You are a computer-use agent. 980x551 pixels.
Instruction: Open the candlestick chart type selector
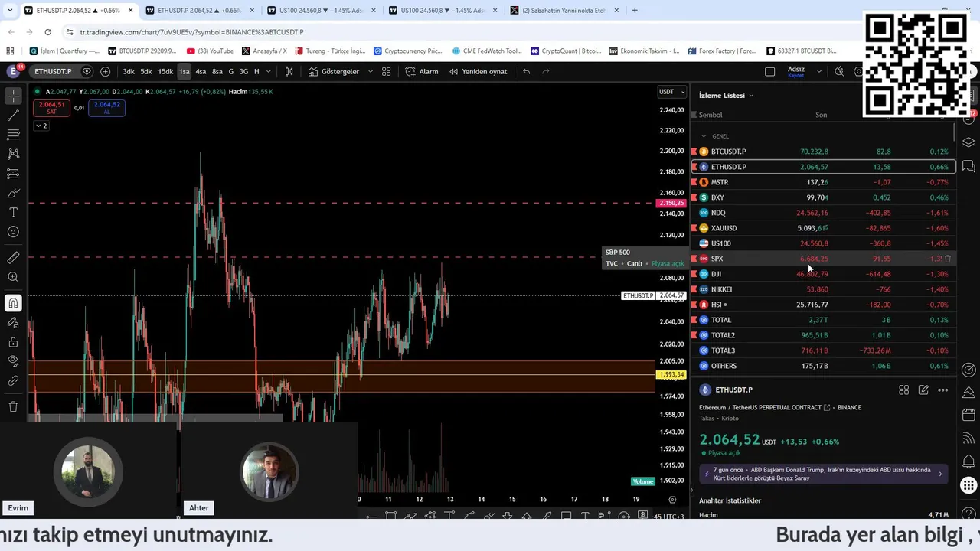[x=289, y=71]
